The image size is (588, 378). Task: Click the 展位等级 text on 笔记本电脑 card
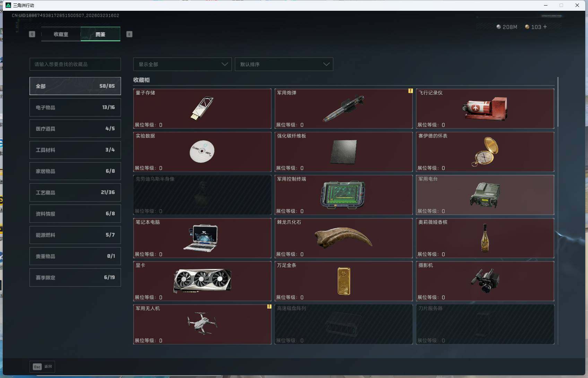click(x=148, y=254)
